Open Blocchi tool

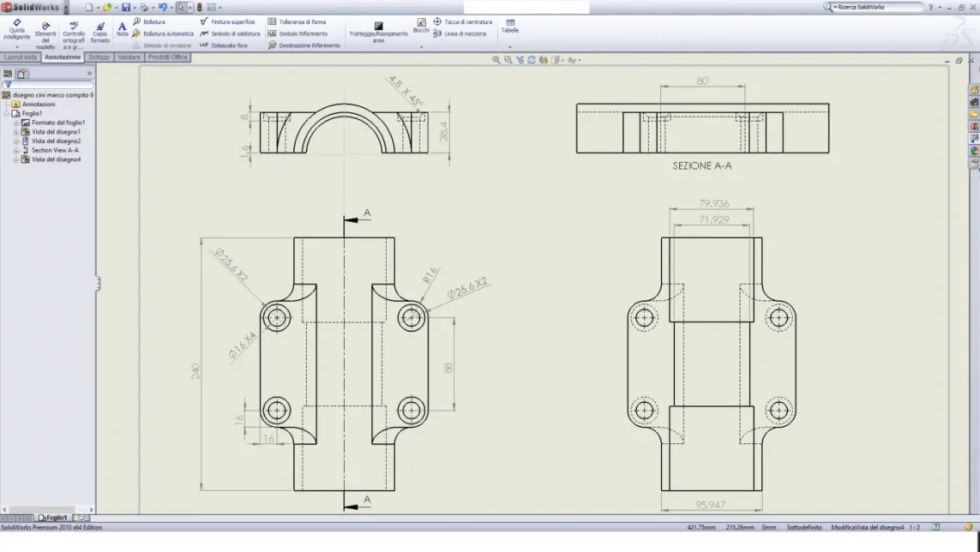[x=421, y=26]
